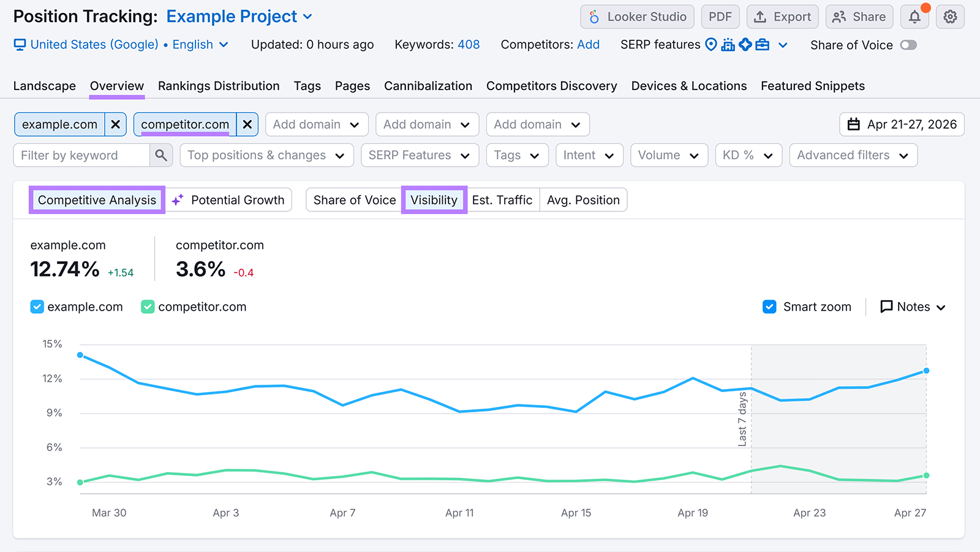Open the first Add domain dropdown
980x552 pixels.
click(x=317, y=124)
